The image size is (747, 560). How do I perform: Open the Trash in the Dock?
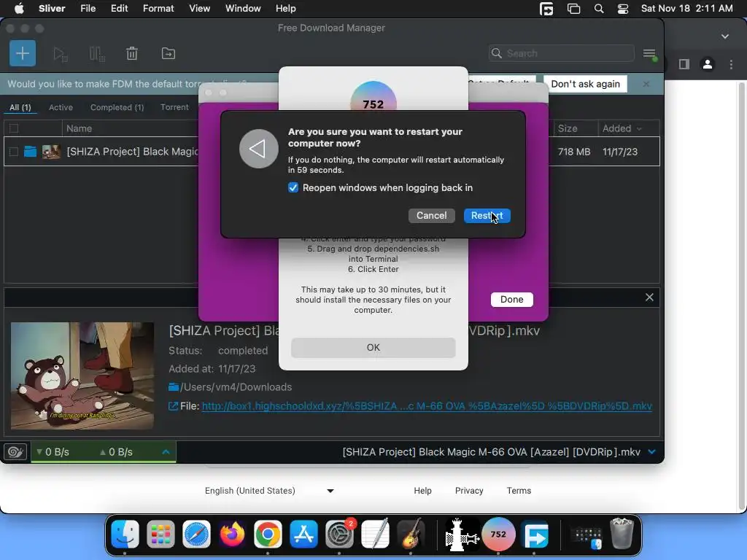pos(622,534)
